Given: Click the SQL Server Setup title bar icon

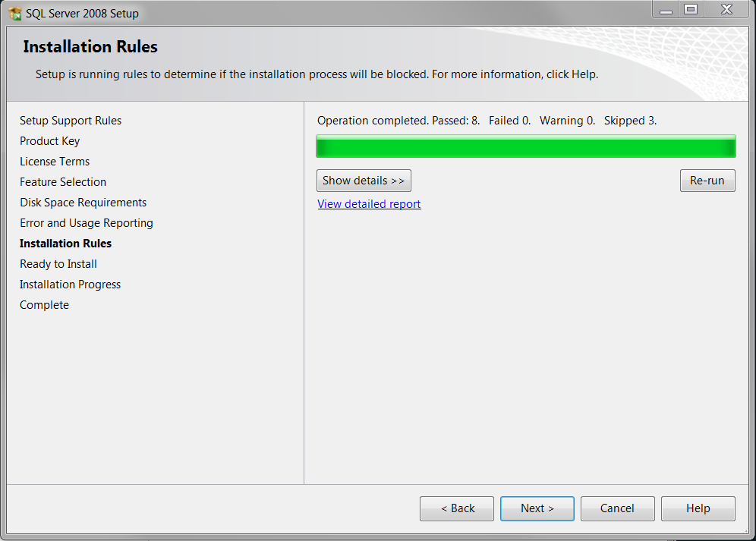Looking at the screenshot, I should (14, 13).
